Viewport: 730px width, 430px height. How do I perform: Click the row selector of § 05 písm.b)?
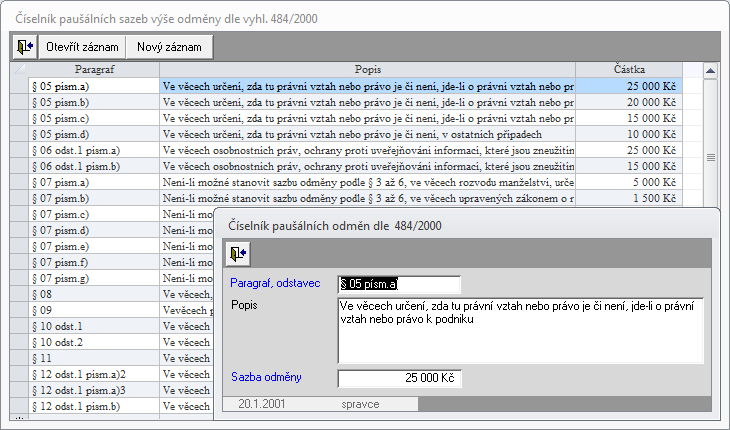(19, 102)
